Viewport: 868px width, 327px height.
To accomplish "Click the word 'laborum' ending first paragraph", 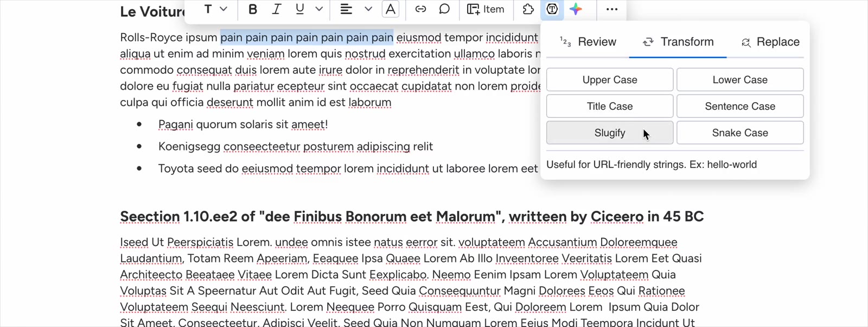I will click(x=369, y=103).
